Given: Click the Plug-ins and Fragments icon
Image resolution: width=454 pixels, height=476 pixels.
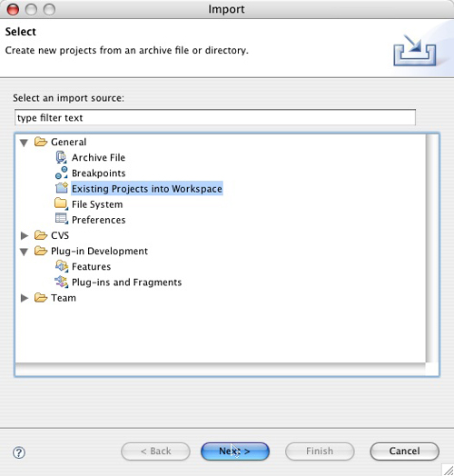Looking at the screenshot, I should [x=62, y=282].
